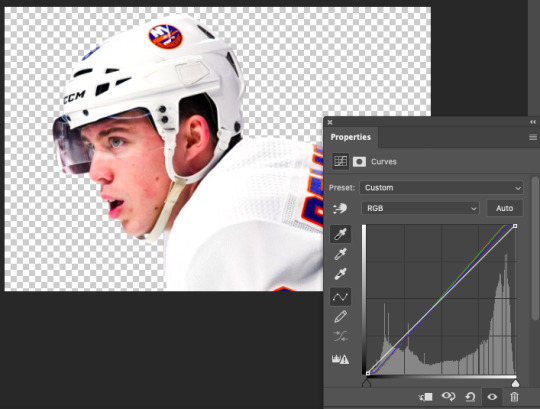Select the Properties tab
The height and width of the screenshot is (409, 540).
coord(351,137)
